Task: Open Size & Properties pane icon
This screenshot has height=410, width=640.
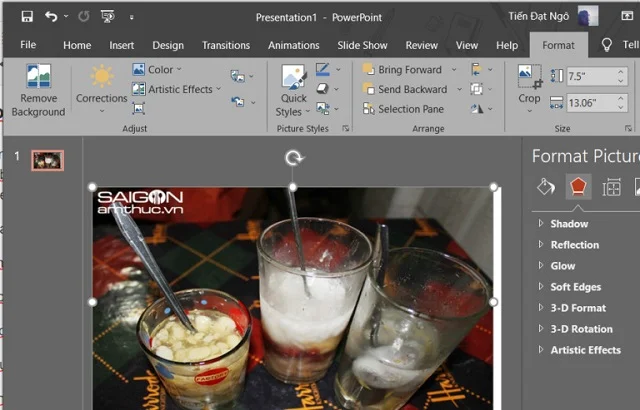Action: tap(611, 186)
